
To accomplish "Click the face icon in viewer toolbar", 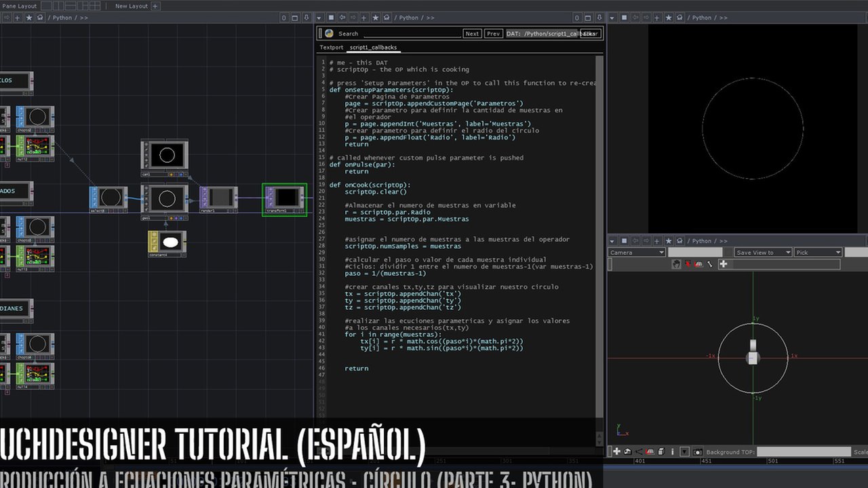I will tap(677, 264).
